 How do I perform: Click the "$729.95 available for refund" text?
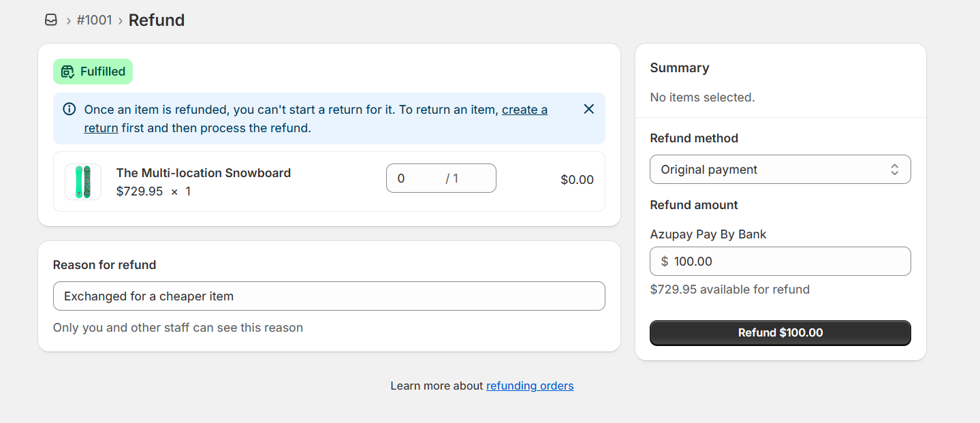[x=729, y=289]
